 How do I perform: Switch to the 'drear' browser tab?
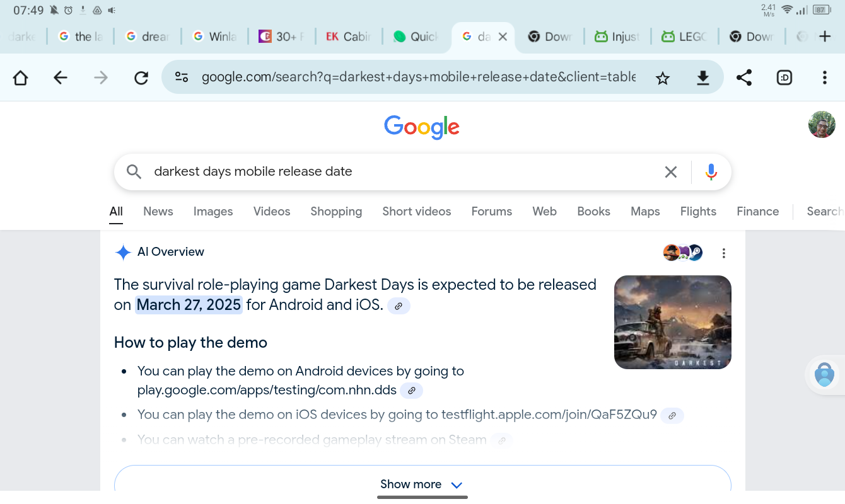pyautogui.click(x=148, y=37)
